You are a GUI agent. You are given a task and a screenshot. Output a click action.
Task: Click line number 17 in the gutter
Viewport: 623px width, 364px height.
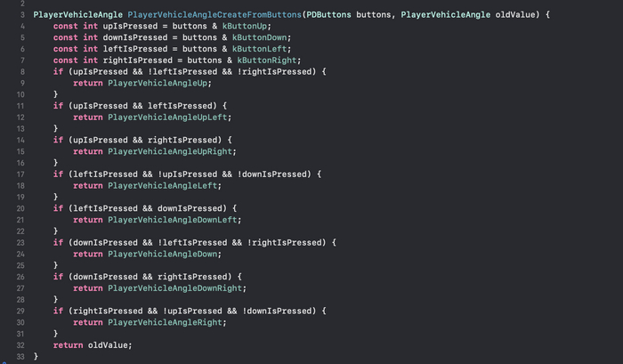point(19,174)
